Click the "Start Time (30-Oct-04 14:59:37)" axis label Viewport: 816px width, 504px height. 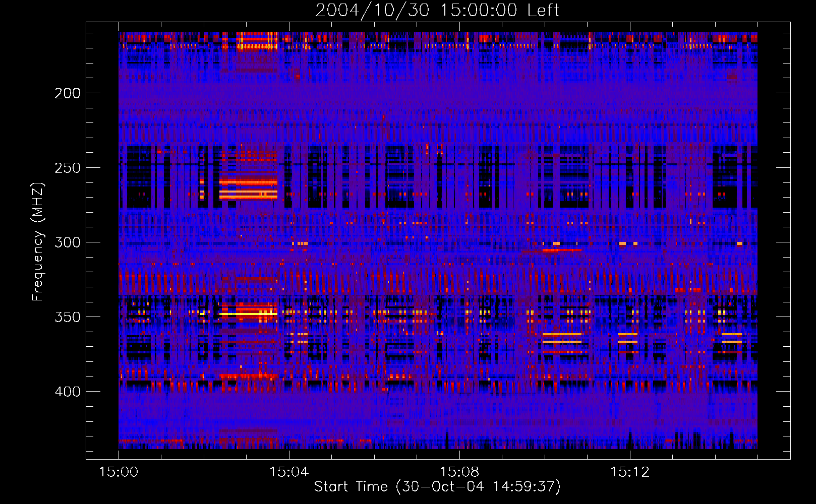pyautogui.click(x=437, y=486)
